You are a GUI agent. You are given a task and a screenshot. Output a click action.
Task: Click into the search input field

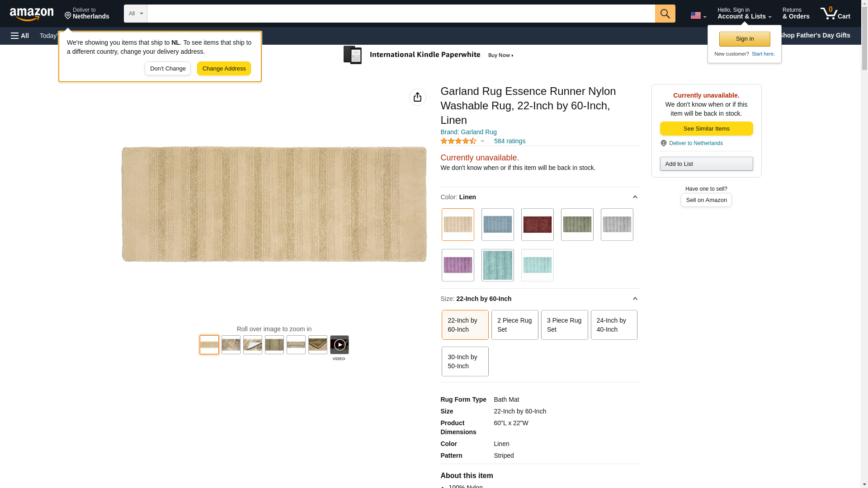click(x=401, y=14)
